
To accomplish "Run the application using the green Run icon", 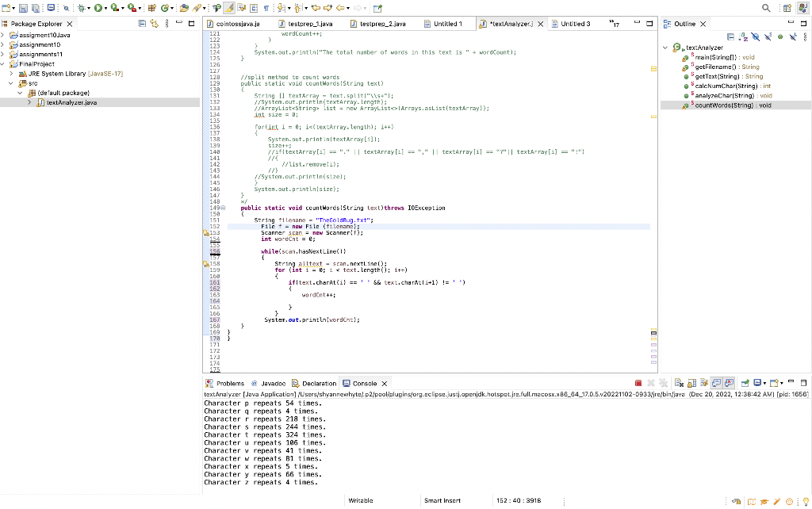I will 98,7.
